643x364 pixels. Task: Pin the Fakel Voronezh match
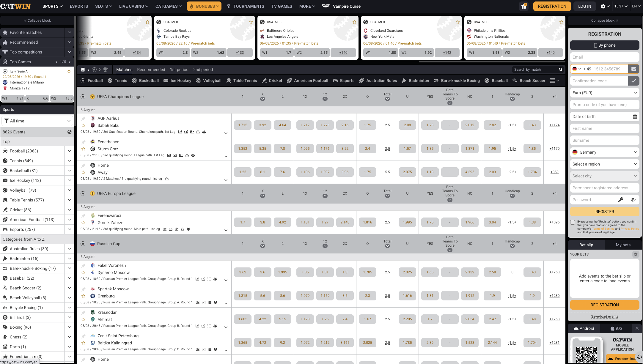pos(83,266)
